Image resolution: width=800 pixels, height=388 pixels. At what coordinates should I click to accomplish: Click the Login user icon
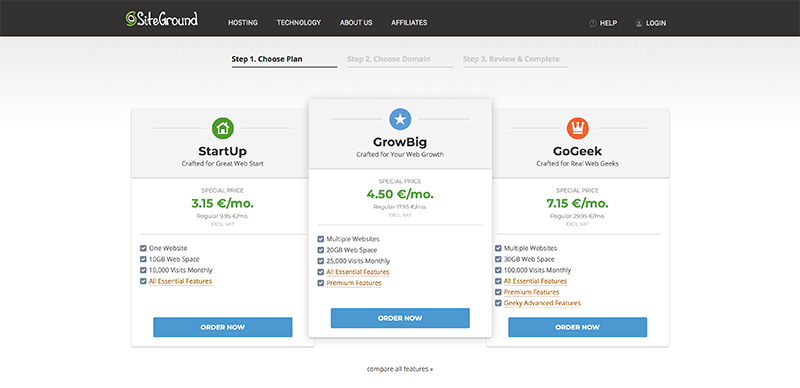[x=639, y=23]
